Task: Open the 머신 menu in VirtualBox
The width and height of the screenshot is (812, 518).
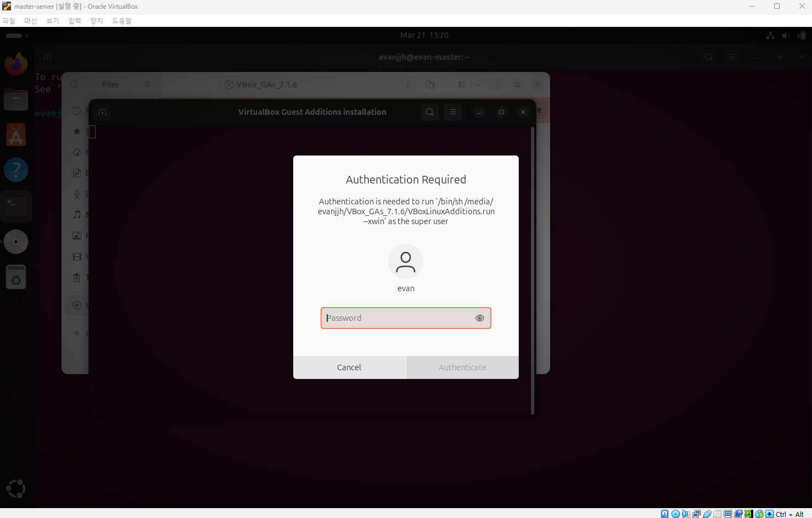Action: click(31, 21)
